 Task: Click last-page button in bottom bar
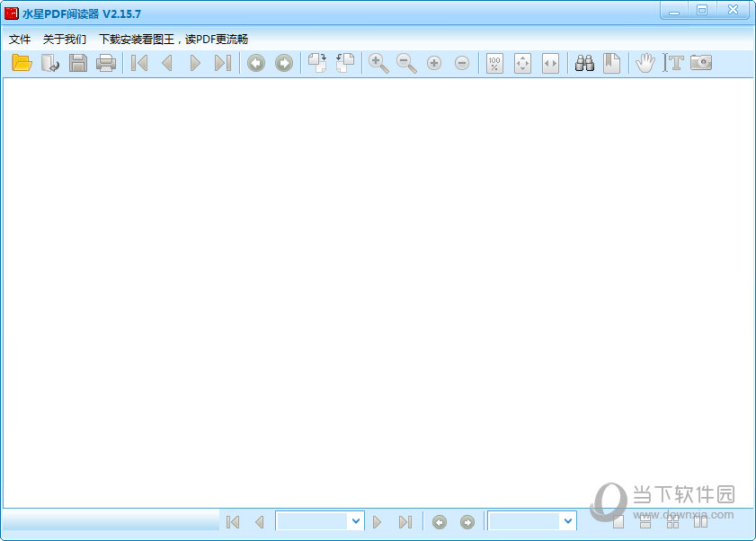coord(405,522)
